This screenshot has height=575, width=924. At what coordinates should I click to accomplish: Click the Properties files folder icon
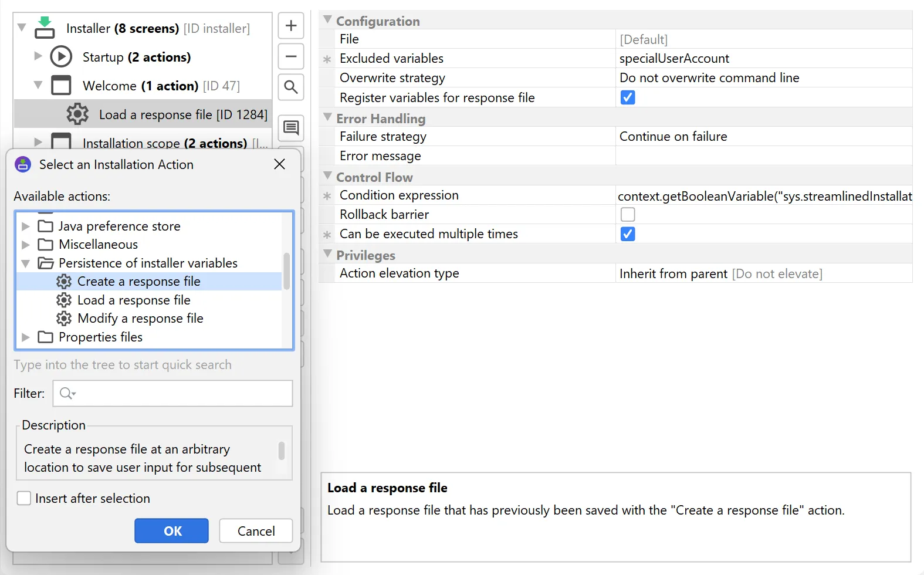pos(46,337)
